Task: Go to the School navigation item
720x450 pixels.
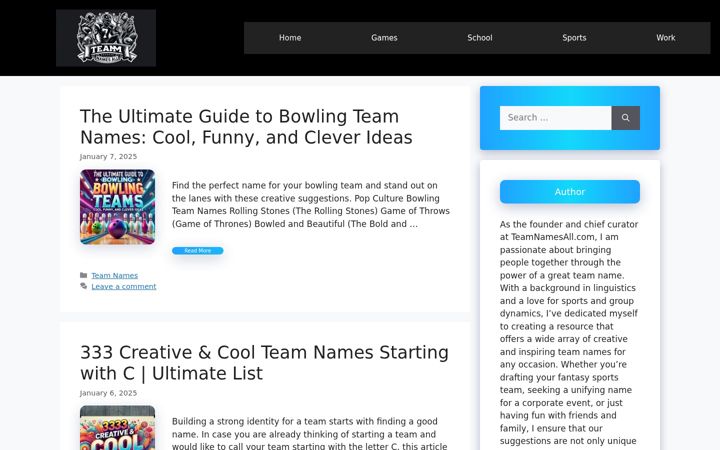Action: 480,38
